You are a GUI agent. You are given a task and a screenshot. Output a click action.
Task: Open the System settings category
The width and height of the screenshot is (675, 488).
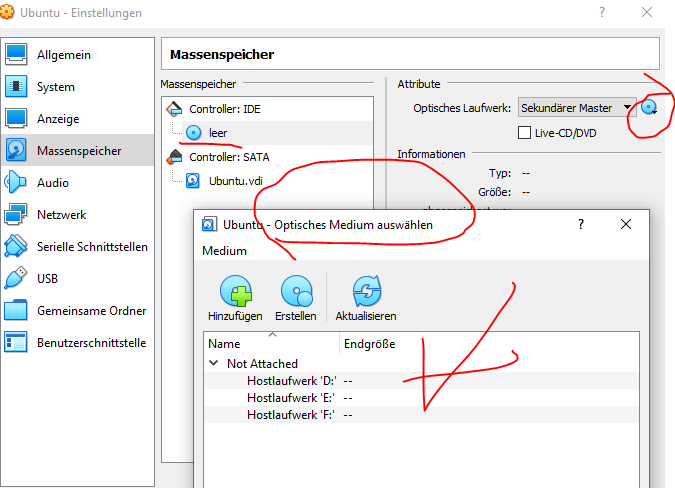[x=77, y=86]
